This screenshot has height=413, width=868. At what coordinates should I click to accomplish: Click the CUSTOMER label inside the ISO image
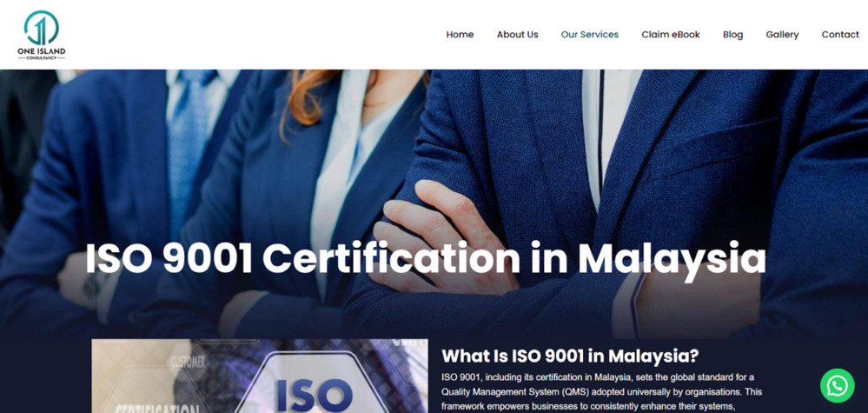[189, 363]
